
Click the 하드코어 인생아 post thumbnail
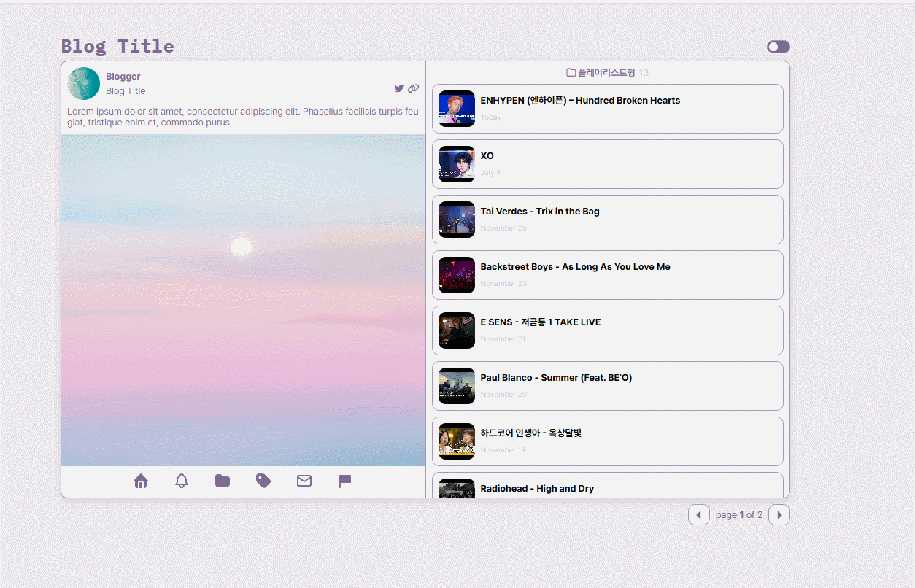457,441
